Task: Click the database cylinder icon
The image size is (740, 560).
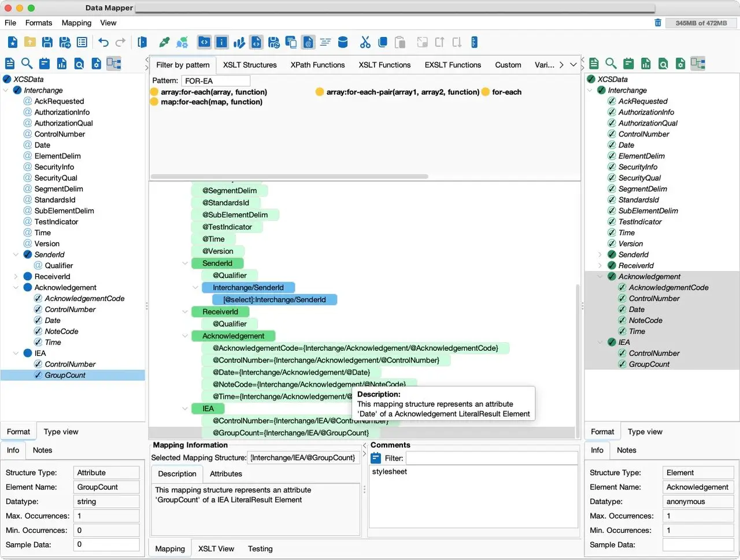Action: point(343,42)
